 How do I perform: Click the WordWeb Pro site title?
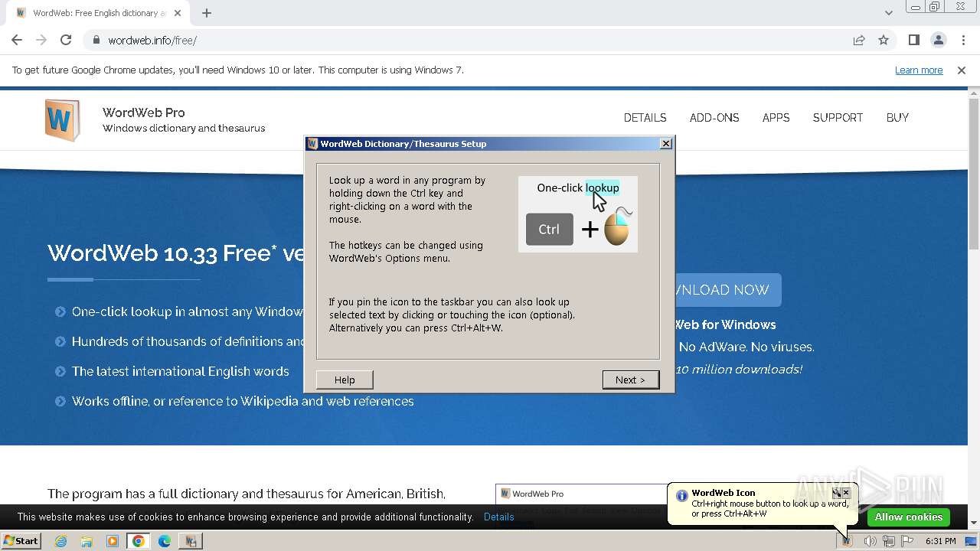tap(144, 112)
